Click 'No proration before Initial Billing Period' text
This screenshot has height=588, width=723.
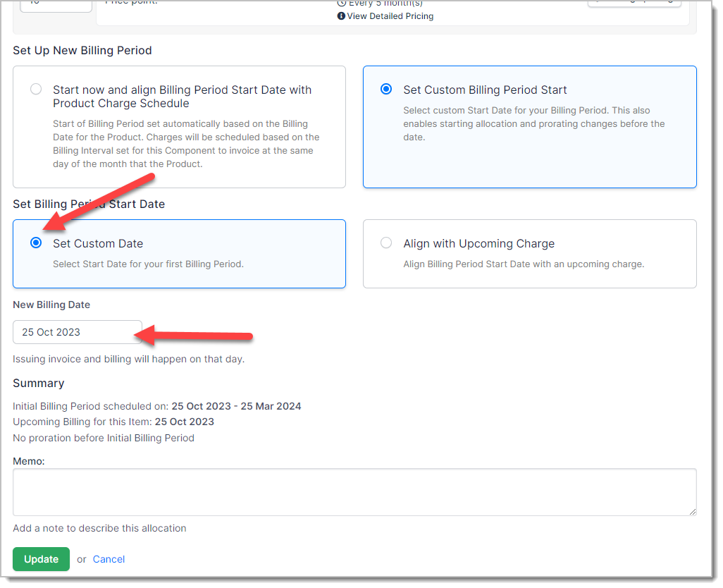104,438
